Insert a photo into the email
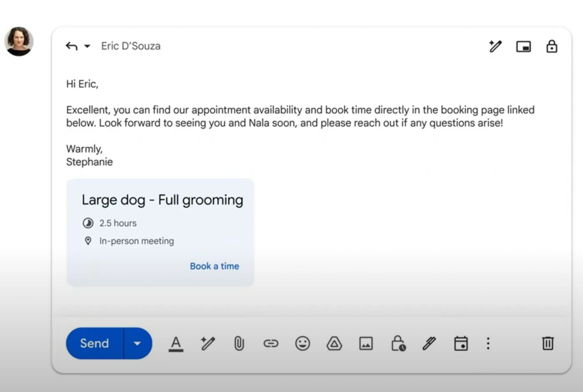The image size is (583, 392). click(366, 343)
